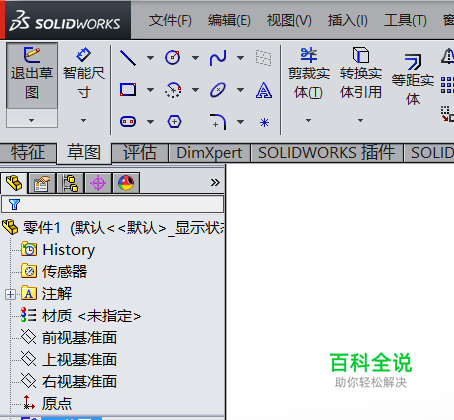Screen dimensions: 454x420
Task: Open Slot tool dropdown arrow
Action: [x=150, y=122]
